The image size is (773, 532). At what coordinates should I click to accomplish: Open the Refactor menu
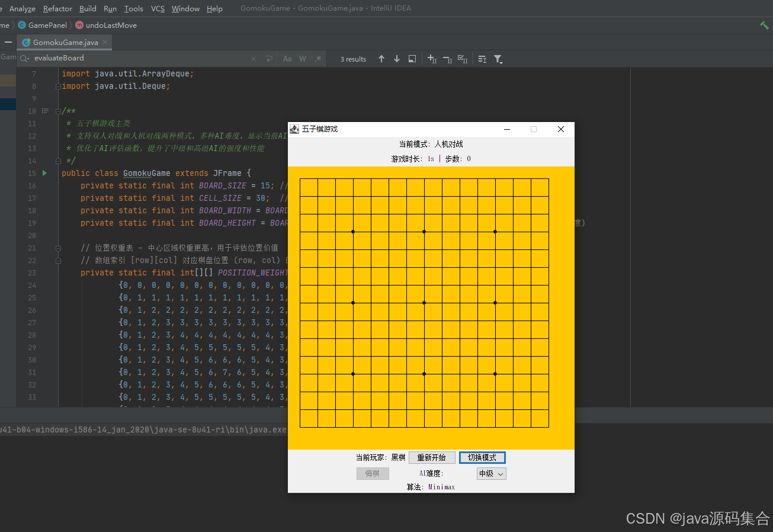57,8
